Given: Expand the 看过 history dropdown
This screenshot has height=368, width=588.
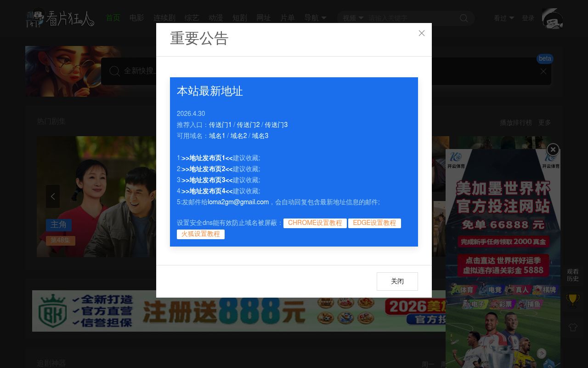Looking at the screenshot, I should coord(504,18).
